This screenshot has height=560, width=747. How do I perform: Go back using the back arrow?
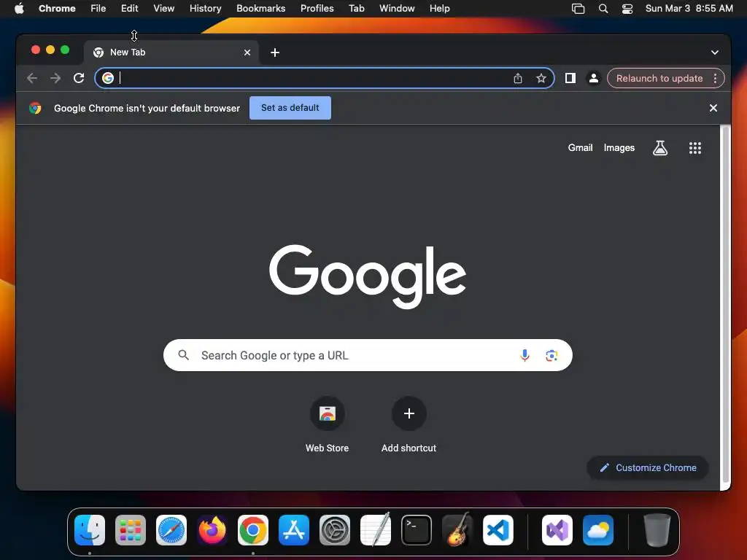32,78
